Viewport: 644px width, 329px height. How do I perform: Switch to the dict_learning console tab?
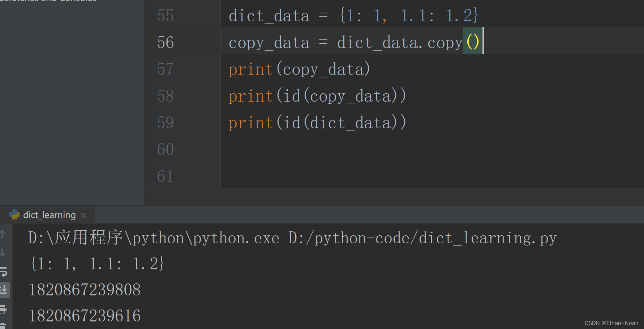pyautogui.click(x=49, y=214)
